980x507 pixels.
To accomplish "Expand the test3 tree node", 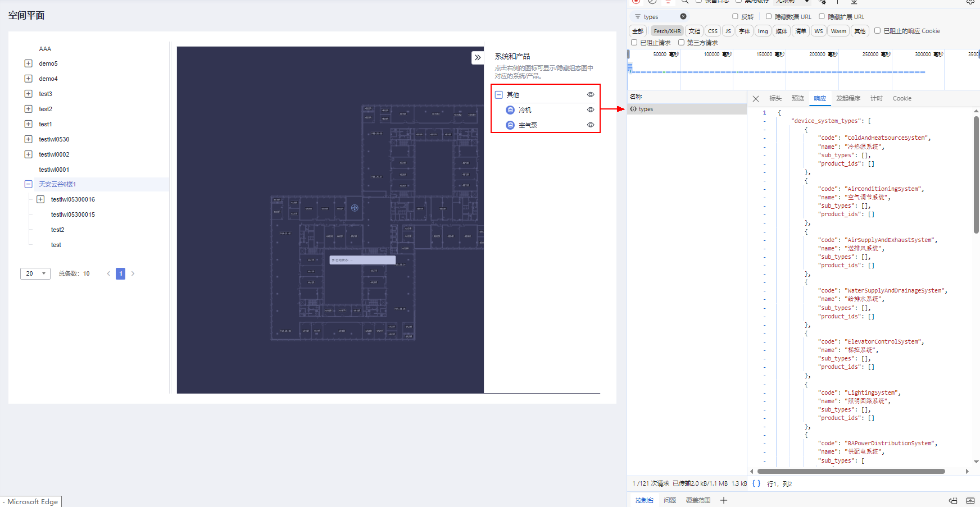I will pyautogui.click(x=28, y=94).
